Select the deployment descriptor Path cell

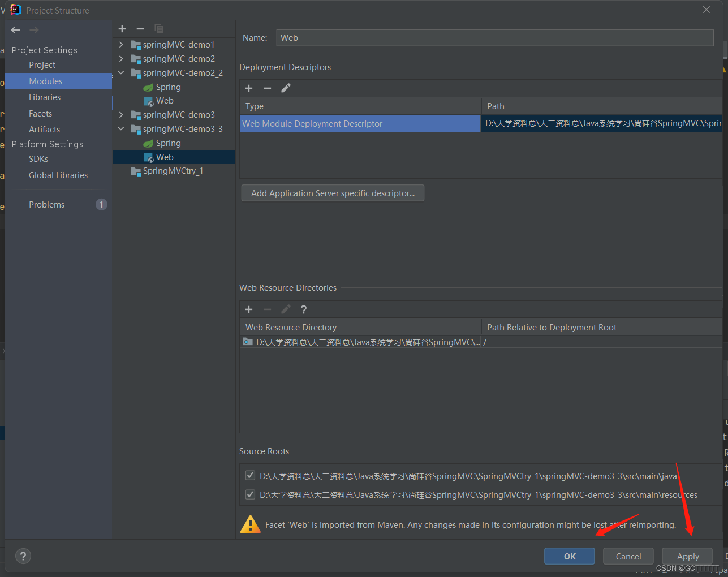click(x=602, y=123)
